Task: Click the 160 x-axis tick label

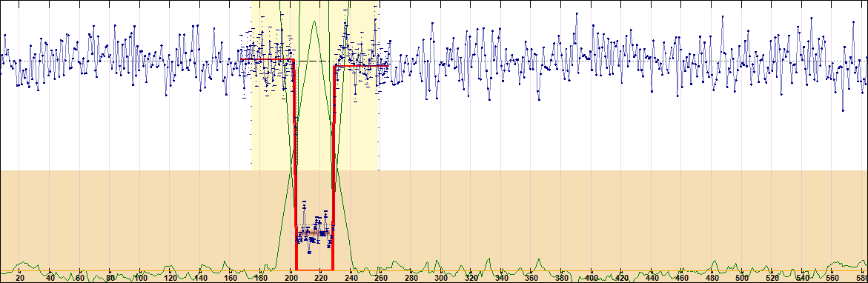Action: 231,278
